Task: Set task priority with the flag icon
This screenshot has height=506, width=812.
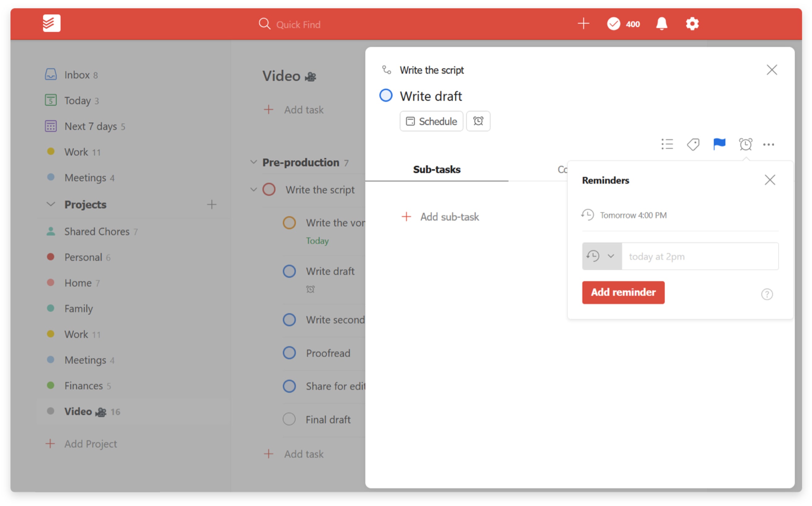Action: tap(719, 144)
